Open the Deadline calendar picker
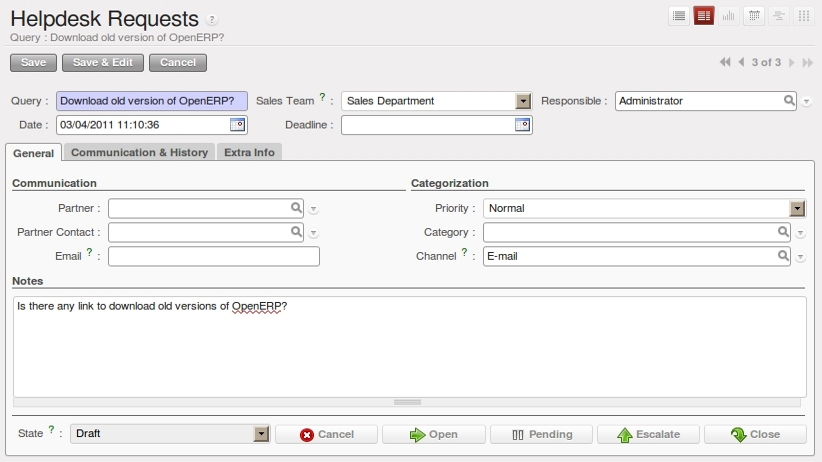 point(522,125)
